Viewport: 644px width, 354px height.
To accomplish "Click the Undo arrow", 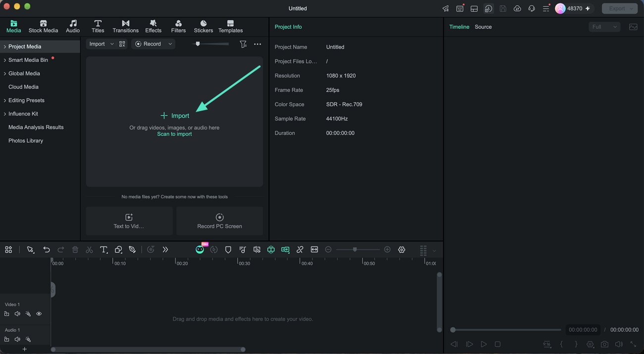I will [47, 250].
